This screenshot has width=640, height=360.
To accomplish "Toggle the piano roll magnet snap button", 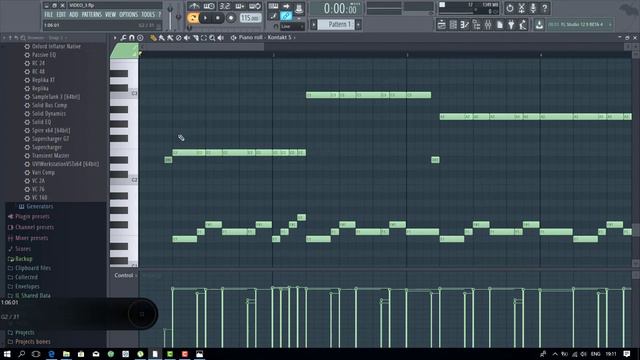I will (x=132, y=38).
